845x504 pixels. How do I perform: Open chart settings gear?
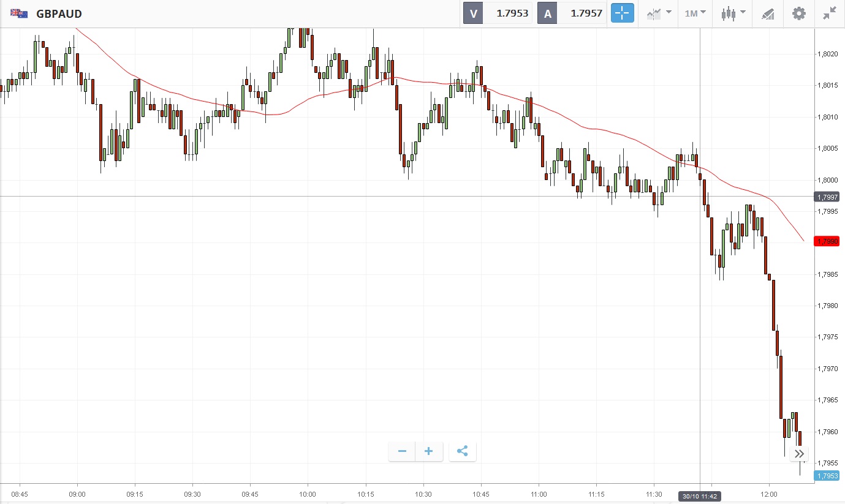click(799, 13)
